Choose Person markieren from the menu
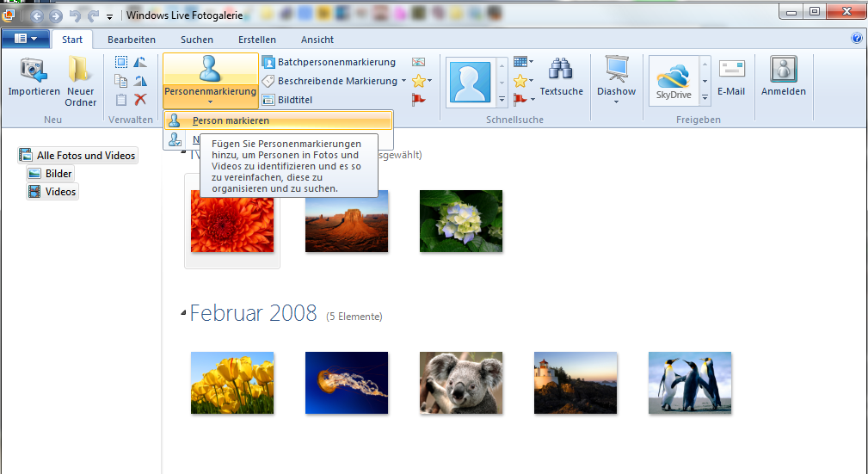Image resolution: width=868 pixels, height=474 pixels. 231,120
